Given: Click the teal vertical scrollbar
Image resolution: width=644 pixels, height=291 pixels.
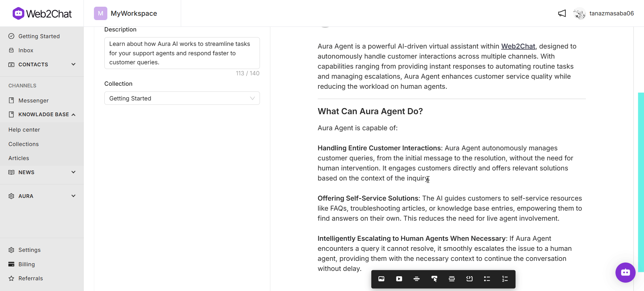Looking at the screenshot, I should (641, 182).
